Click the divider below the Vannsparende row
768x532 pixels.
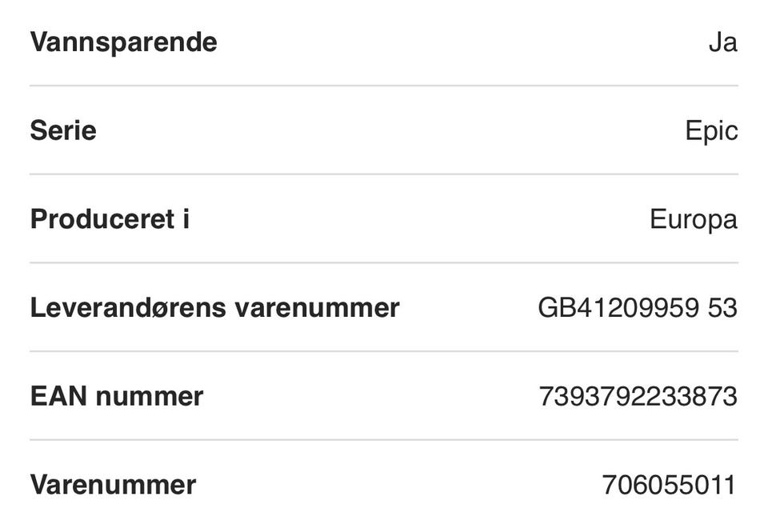(x=384, y=86)
